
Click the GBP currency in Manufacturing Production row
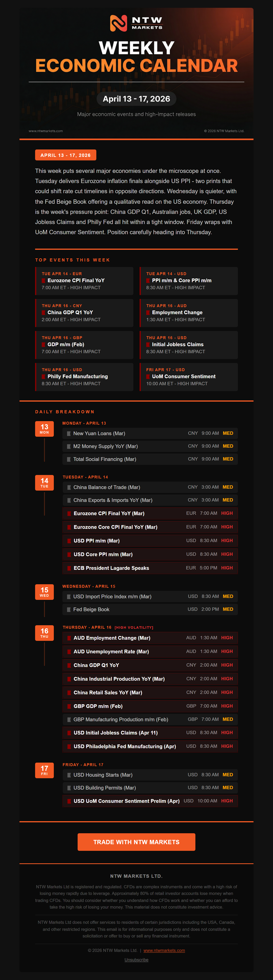193,719
